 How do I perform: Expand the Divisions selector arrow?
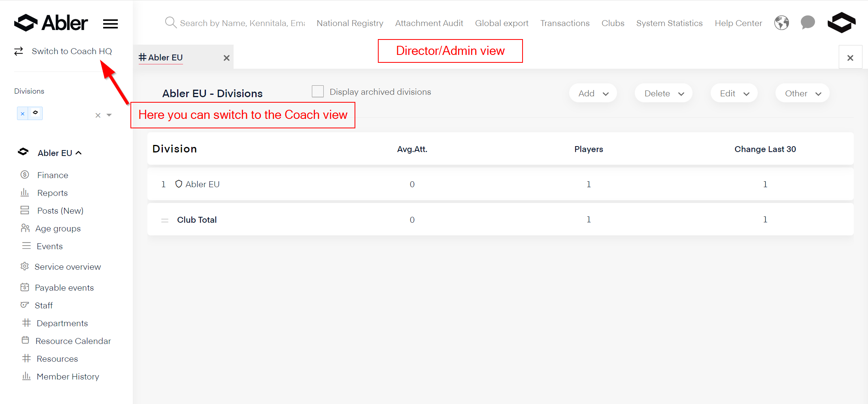tap(109, 115)
